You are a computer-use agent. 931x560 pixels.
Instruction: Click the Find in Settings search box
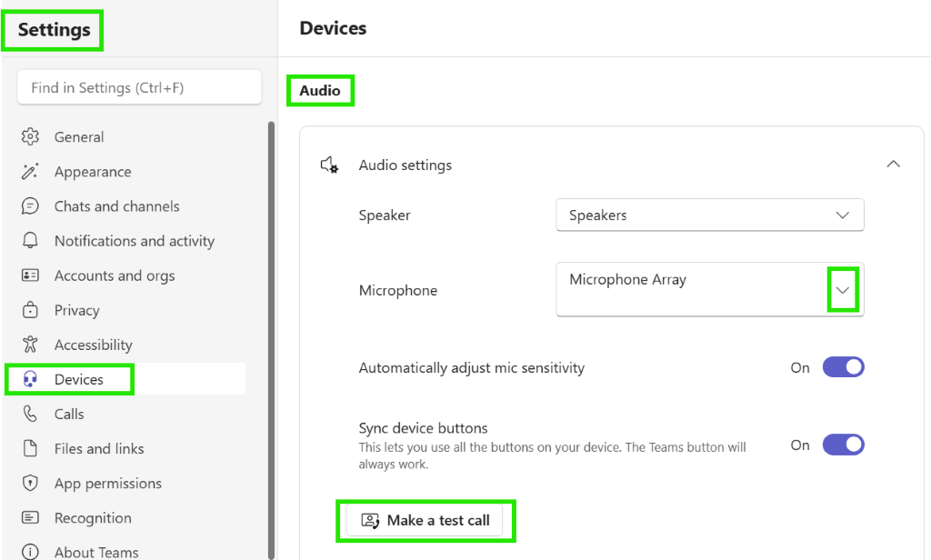pos(139,87)
